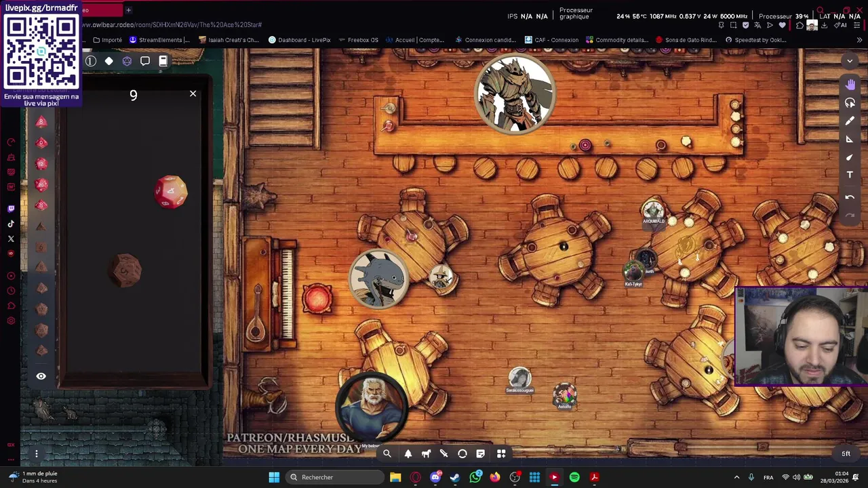Open the mounts horse dock icon
Image resolution: width=868 pixels, height=488 pixels.
pos(426,453)
